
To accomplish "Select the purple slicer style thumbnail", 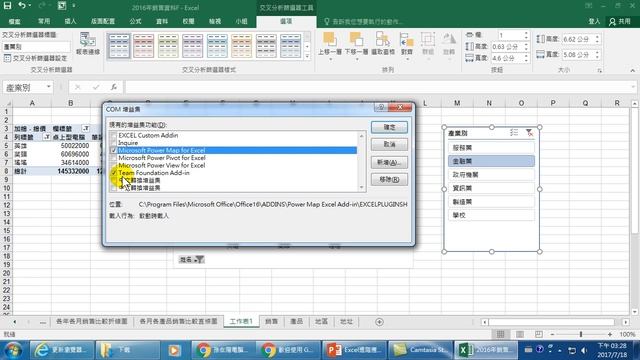I will (x=193, y=46).
